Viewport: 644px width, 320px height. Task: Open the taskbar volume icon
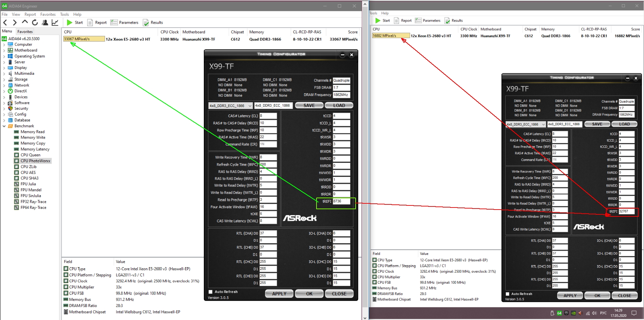coord(594,313)
